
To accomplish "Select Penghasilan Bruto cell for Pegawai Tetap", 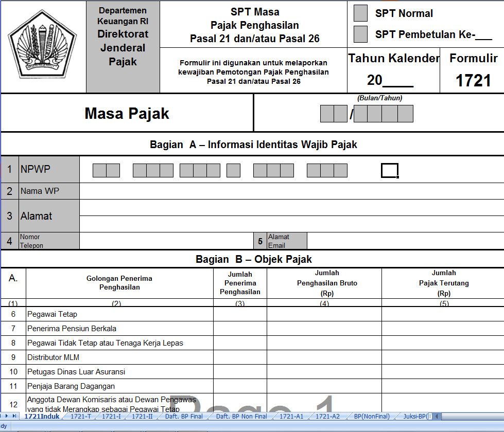I will 324,314.
